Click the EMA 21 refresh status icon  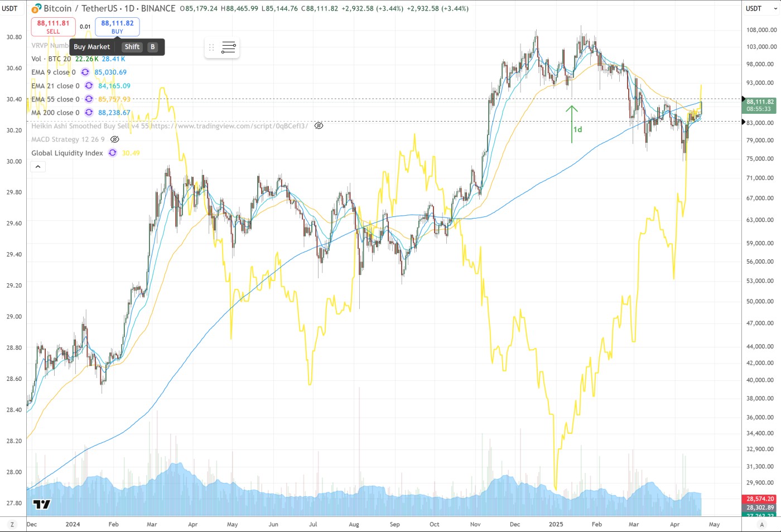point(89,86)
